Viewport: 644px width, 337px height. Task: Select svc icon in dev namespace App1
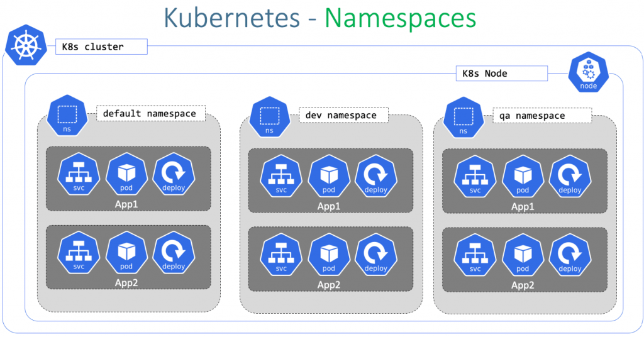coord(281,176)
